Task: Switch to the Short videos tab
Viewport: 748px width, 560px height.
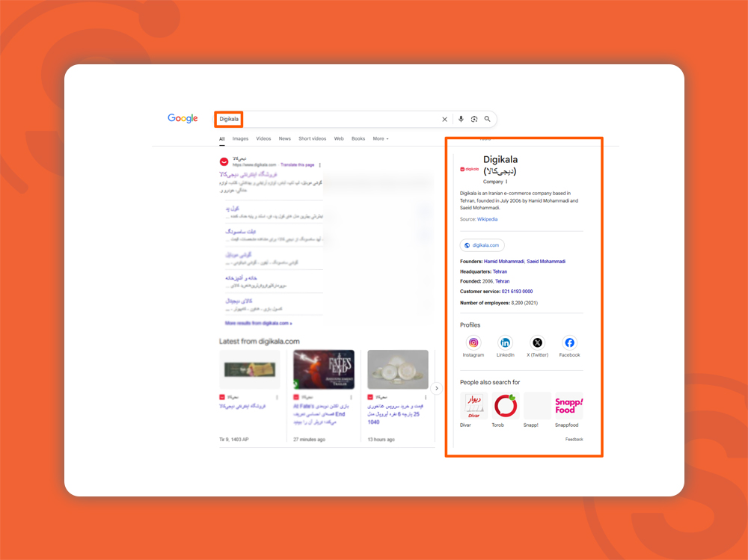Action: pyautogui.click(x=313, y=139)
